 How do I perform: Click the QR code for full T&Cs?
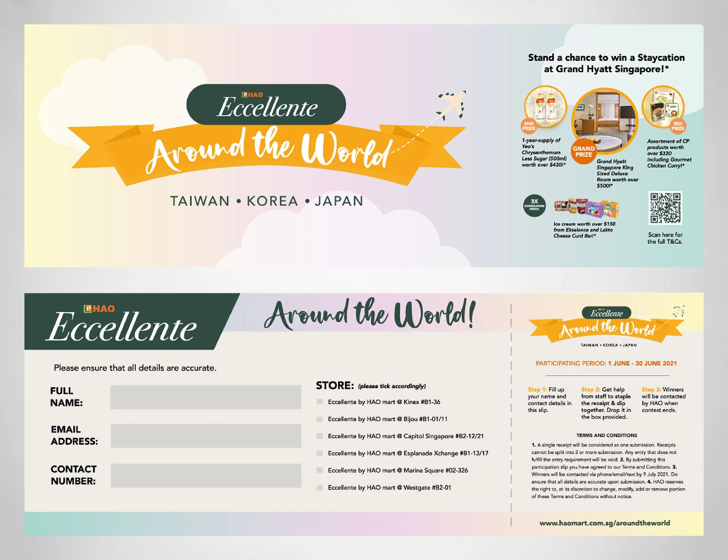[665, 208]
